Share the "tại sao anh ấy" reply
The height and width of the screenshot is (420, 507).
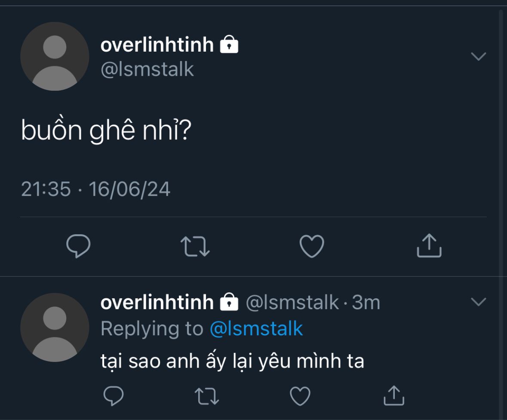click(x=393, y=395)
